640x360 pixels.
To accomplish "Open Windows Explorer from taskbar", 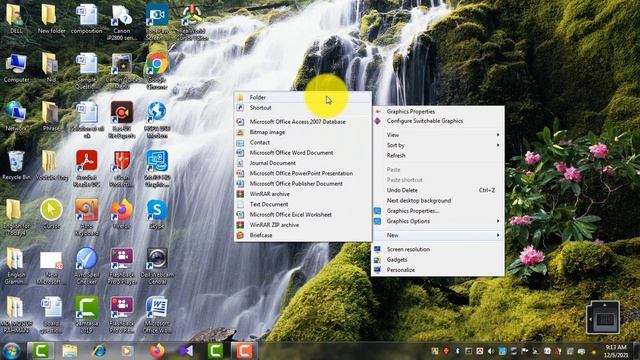I will click(69, 351).
